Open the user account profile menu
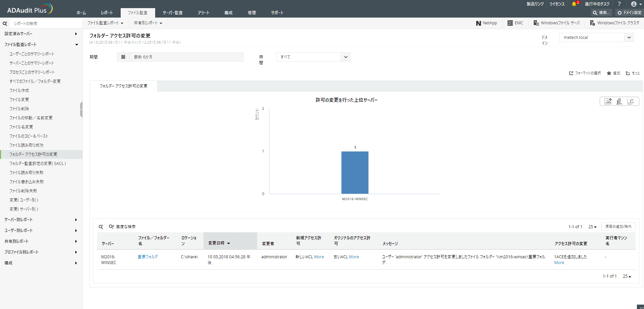The image size is (644, 309). [x=636, y=4]
